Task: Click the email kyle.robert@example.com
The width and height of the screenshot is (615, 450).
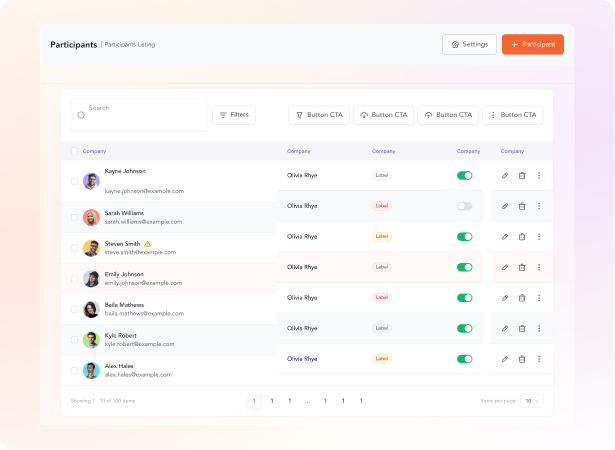Action: pyautogui.click(x=139, y=344)
